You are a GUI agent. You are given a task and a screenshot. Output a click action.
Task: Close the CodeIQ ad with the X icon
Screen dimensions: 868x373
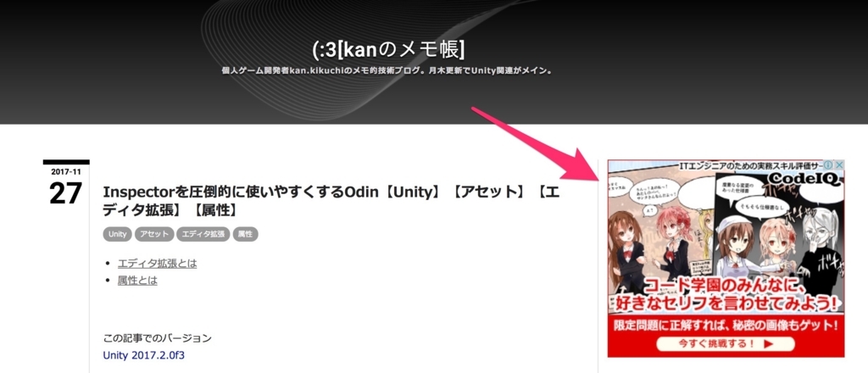[839, 165]
